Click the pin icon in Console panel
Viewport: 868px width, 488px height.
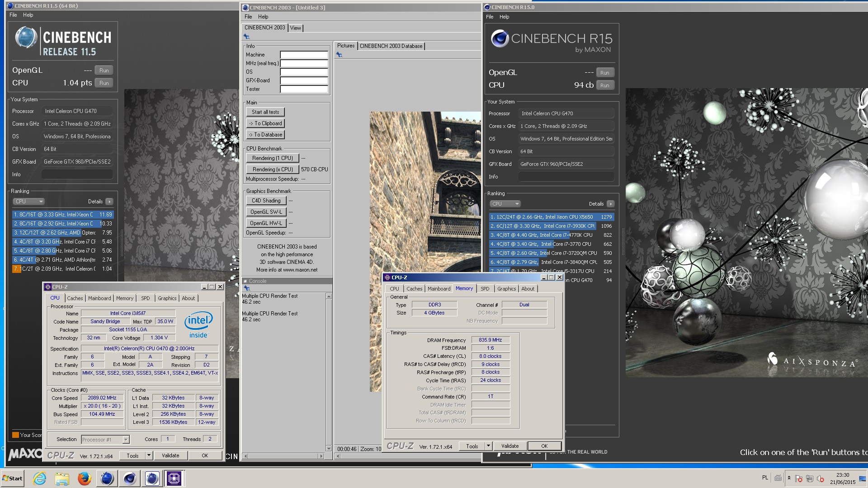[x=246, y=288]
